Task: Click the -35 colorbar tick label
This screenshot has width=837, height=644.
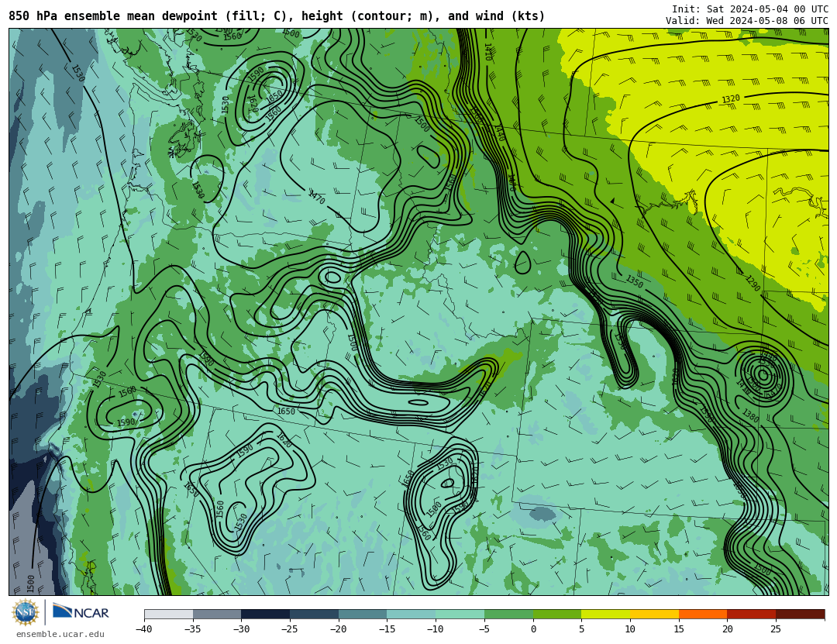Action: coord(192,629)
